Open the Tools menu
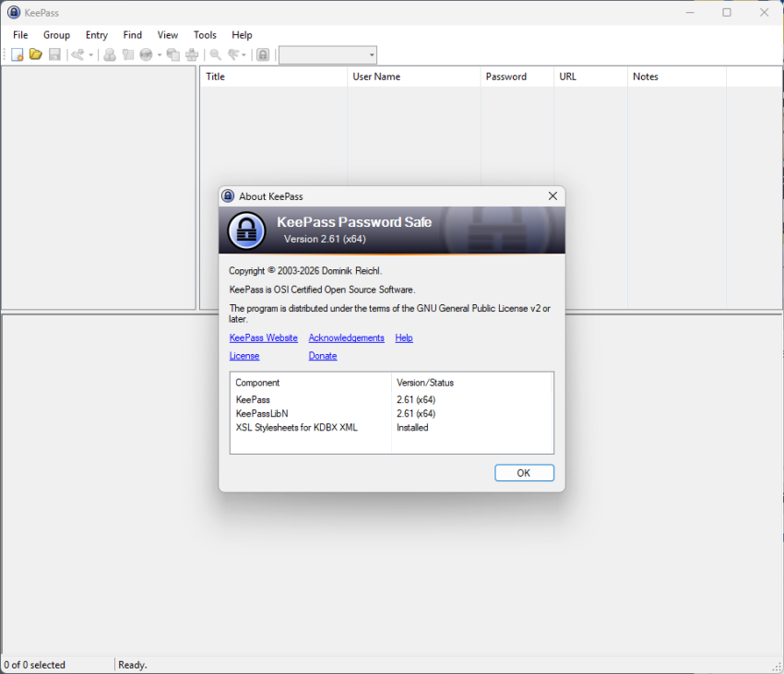Image resolution: width=784 pixels, height=674 pixels. 205,35
